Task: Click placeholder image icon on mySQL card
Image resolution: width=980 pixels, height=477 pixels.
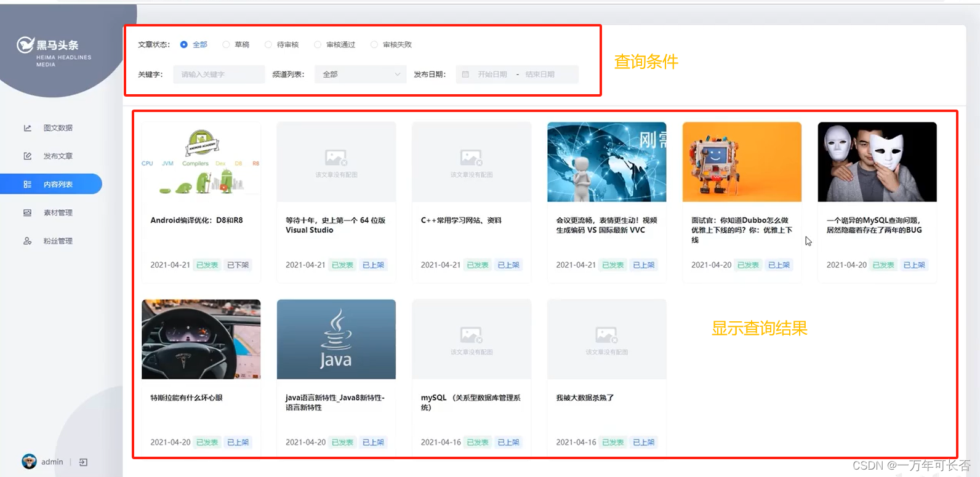Action: tap(472, 335)
